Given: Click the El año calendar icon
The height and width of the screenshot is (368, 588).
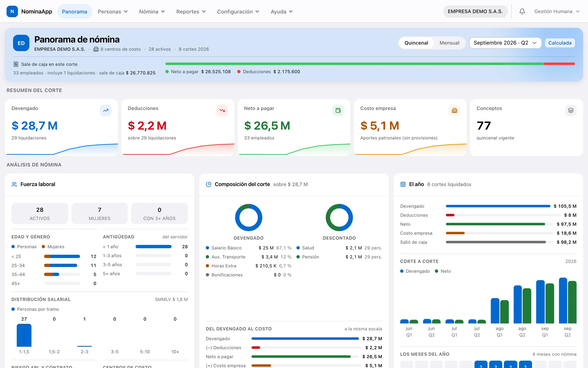Looking at the screenshot, I should pos(403,184).
